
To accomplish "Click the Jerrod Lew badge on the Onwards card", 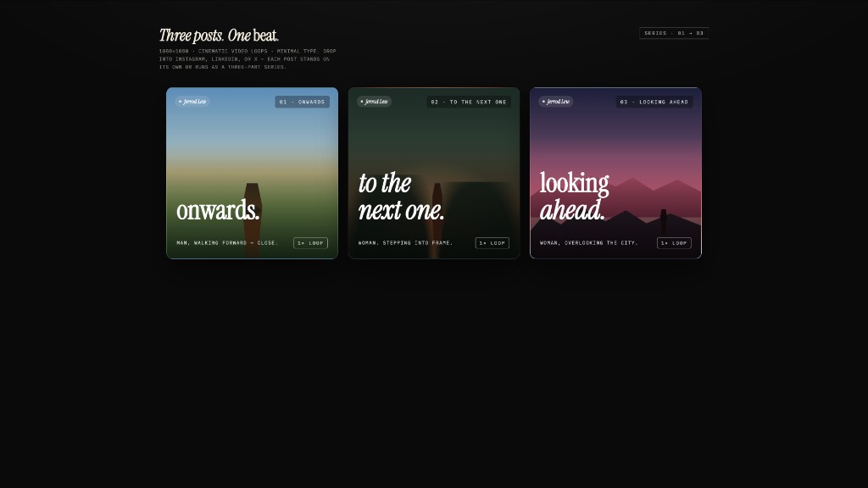I will coord(192,102).
